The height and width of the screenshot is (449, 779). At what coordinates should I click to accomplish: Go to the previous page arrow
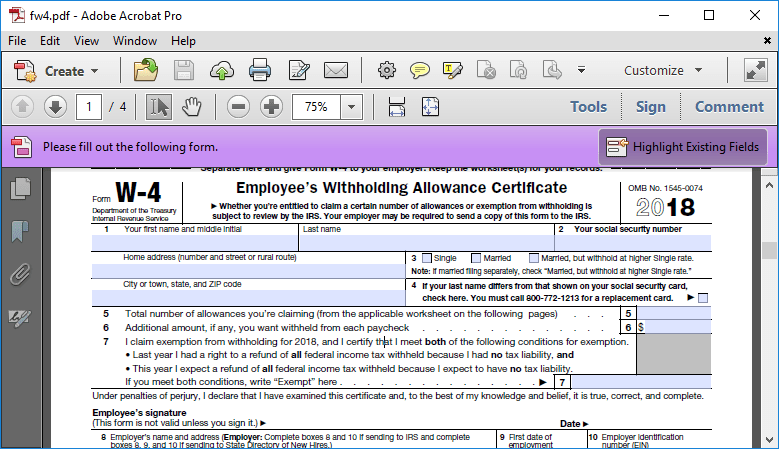22,106
